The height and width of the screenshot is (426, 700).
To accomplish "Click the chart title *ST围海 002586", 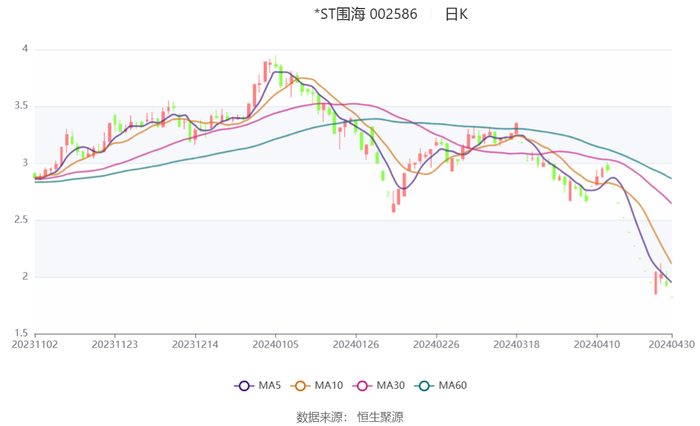I will (366, 14).
